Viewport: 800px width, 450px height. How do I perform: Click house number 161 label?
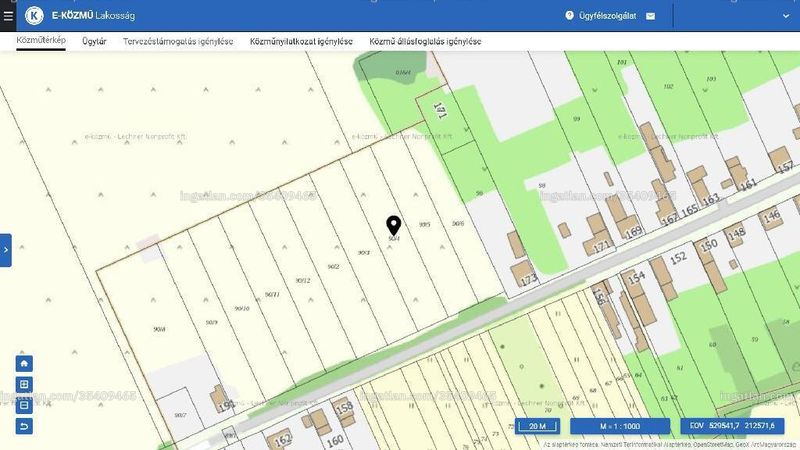click(748, 184)
